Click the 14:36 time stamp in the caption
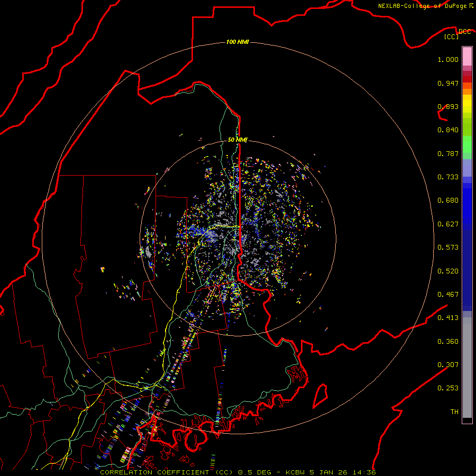476x476 pixels. [364, 472]
